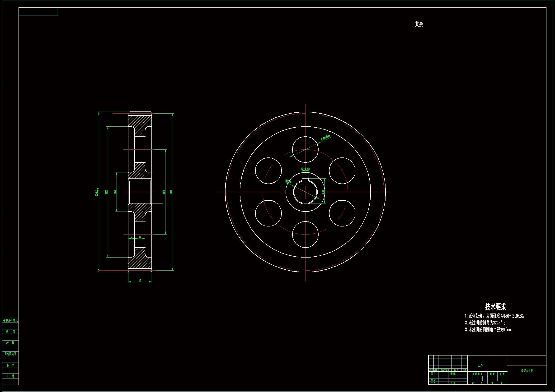Select the 图样标记 cell in the title block
Image resolution: width=555 pixels, height=392 pixels.
pos(477,374)
